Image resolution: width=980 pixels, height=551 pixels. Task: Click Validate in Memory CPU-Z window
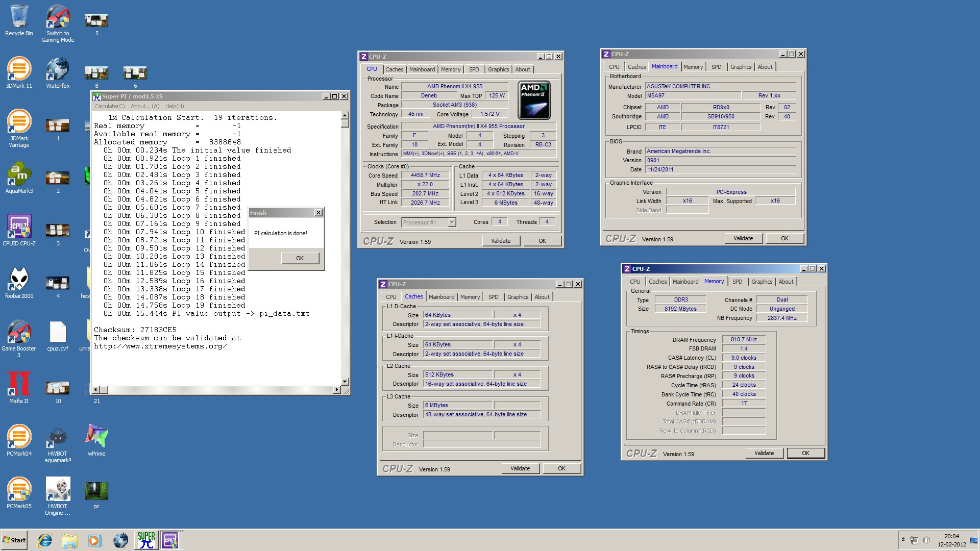coord(764,453)
